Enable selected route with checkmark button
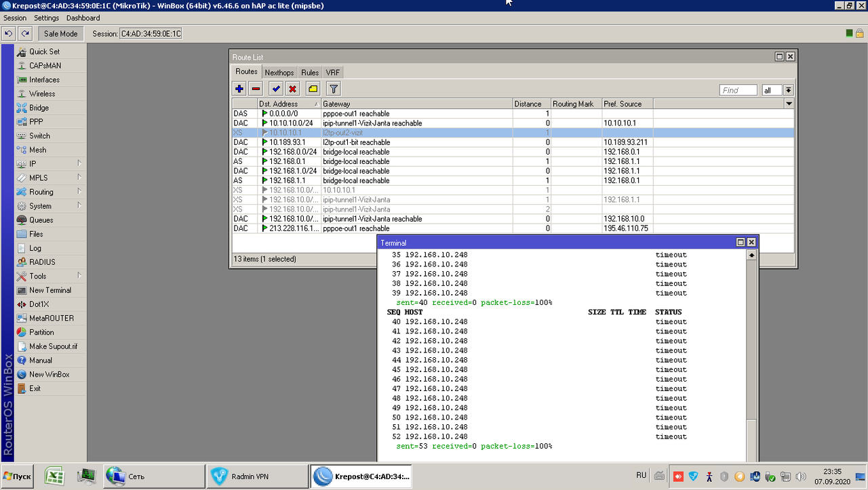868x490 pixels. tap(276, 89)
